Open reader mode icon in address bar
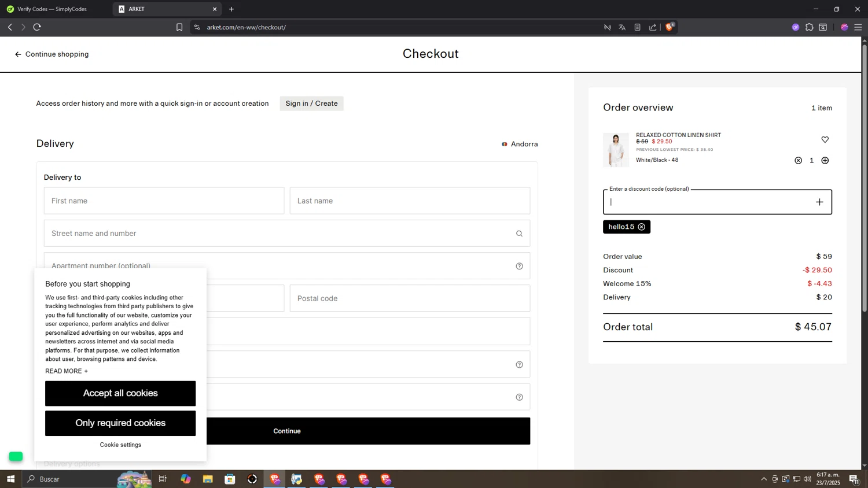The height and width of the screenshot is (488, 868). [637, 27]
